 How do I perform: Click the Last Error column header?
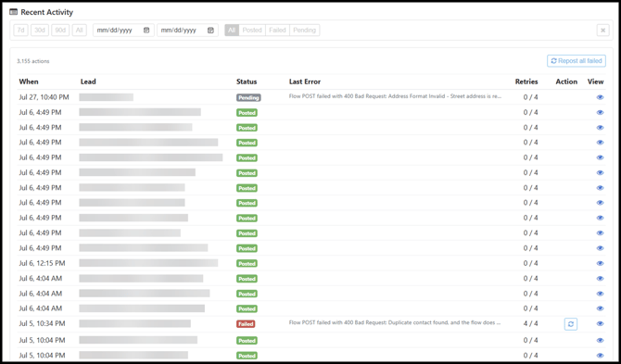click(305, 82)
